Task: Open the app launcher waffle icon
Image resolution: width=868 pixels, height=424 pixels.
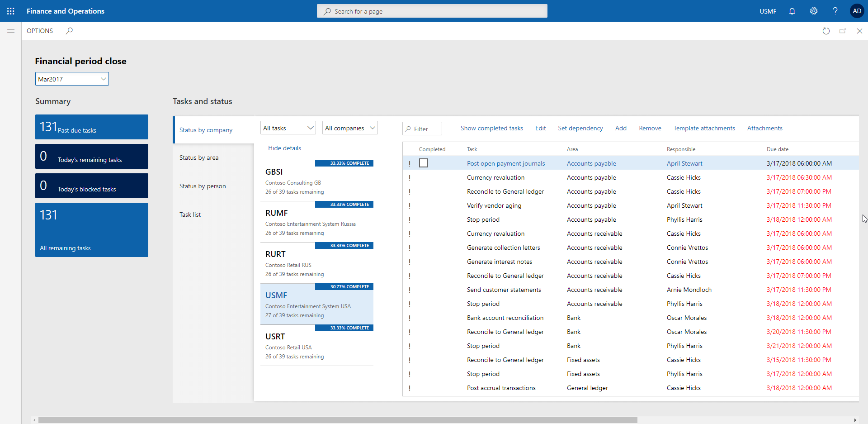Action: (x=11, y=11)
